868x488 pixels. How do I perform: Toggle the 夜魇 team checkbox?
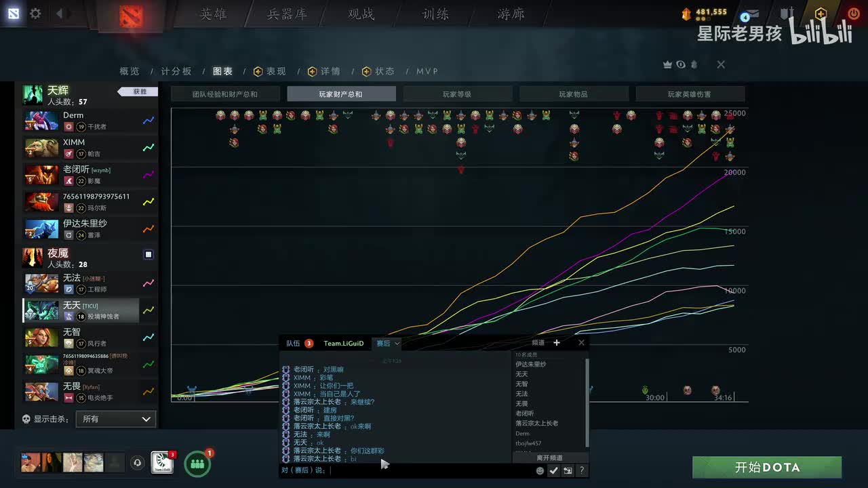149,255
